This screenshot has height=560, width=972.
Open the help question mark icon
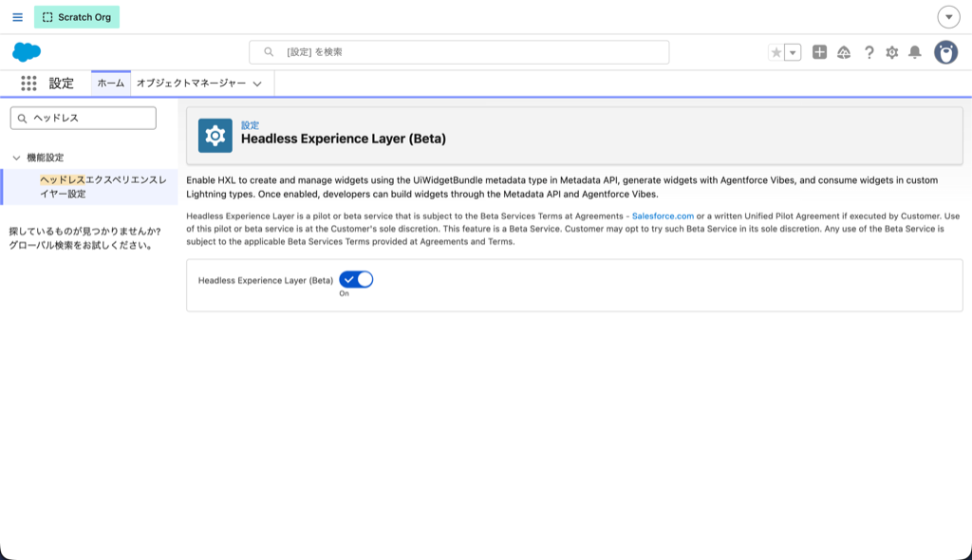coord(869,53)
